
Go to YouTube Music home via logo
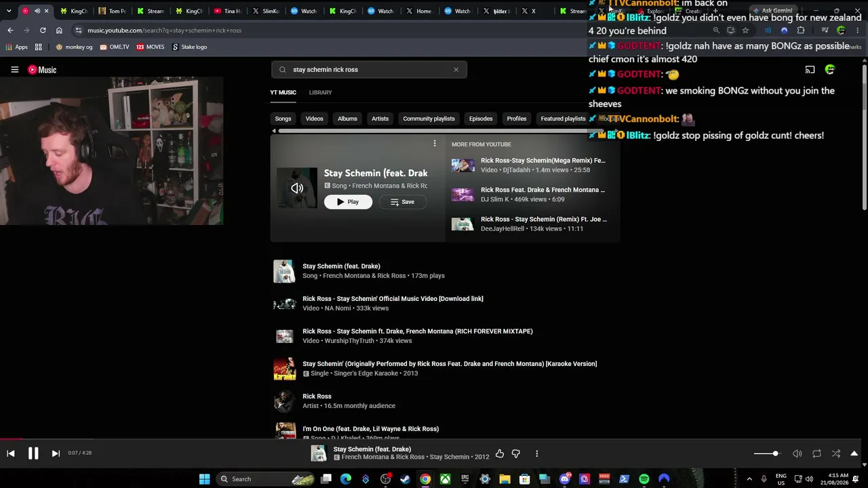pos(42,70)
